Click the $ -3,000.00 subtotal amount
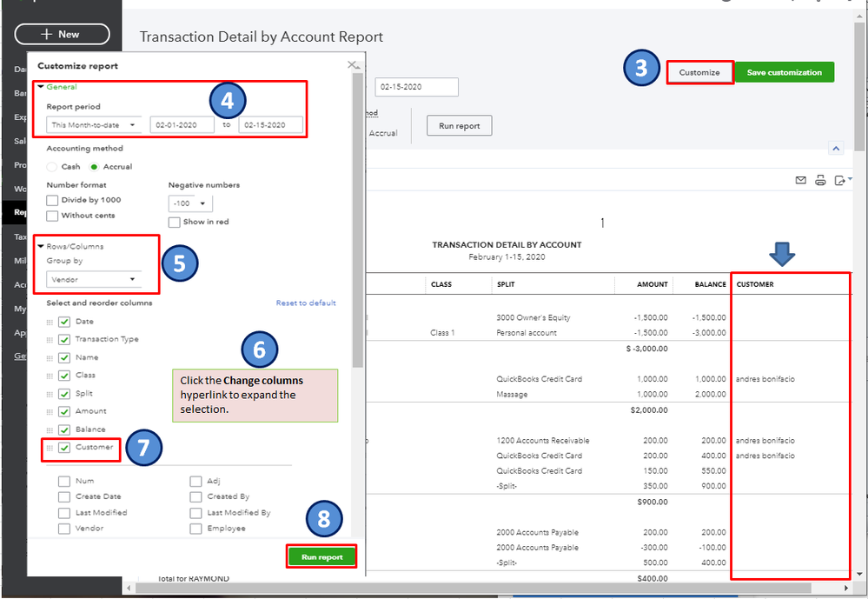The image size is (868, 599). point(646,349)
